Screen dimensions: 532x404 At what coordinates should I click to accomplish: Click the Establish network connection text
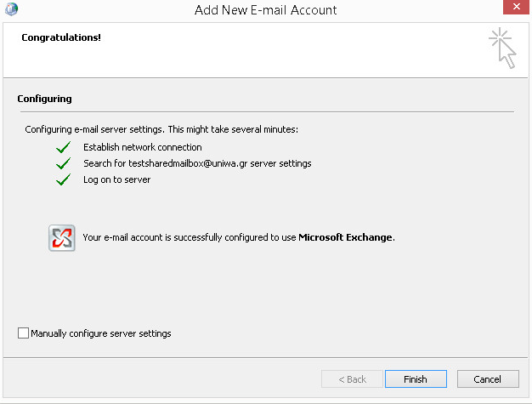click(143, 147)
